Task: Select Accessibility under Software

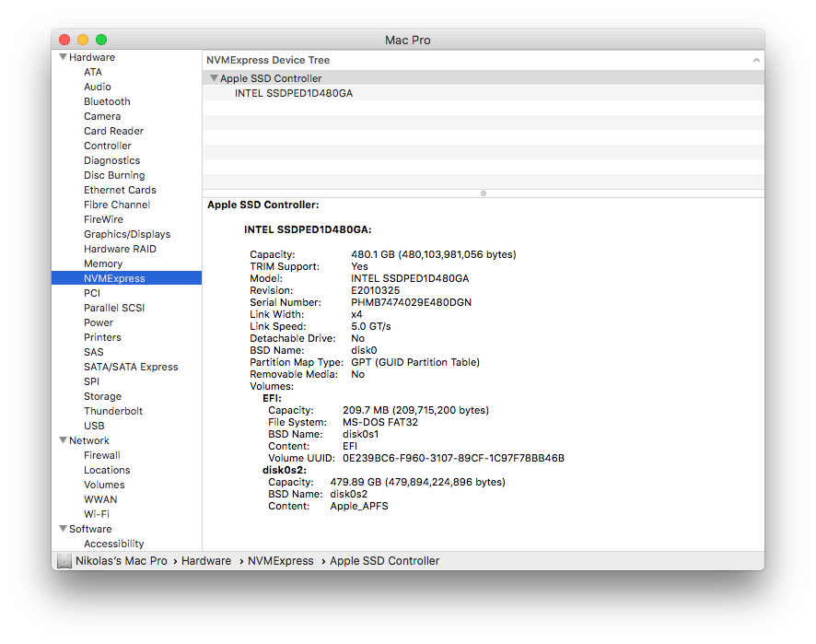Action: pos(114,544)
